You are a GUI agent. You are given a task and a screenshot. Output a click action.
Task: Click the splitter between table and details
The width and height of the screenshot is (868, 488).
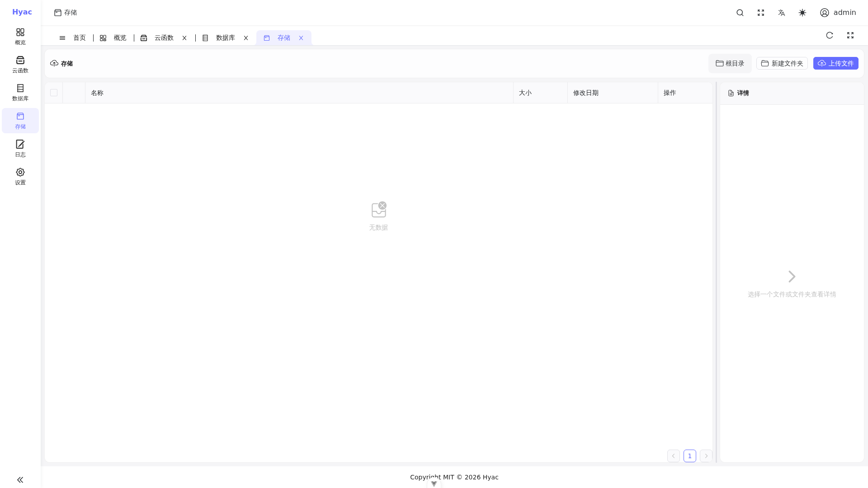[716, 272]
